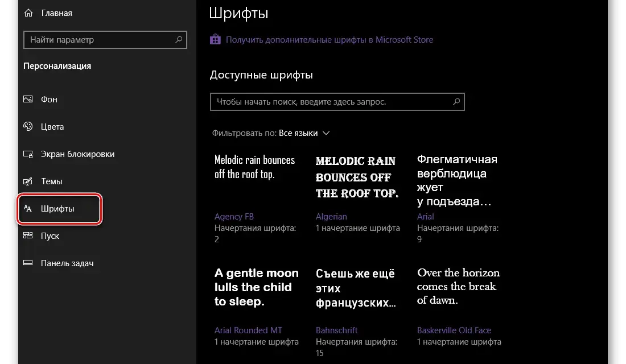
Task: Click Baskerville preview 'Over the horizon'
Action: tap(458, 286)
